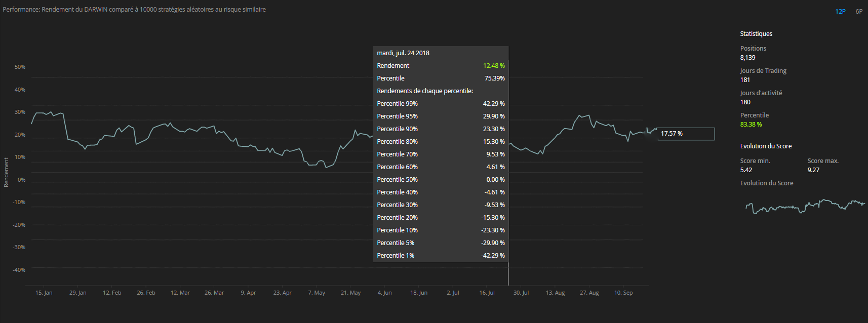Click the Score max. value 9.27
This screenshot has width=868, height=323.
pos(813,170)
